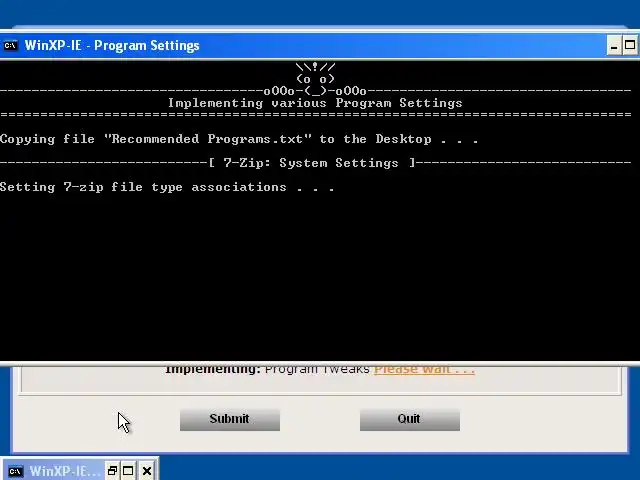Image resolution: width=640 pixels, height=480 pixels.
Task: Close the minimized WinXP-IE window
Action: click(147, 471)
